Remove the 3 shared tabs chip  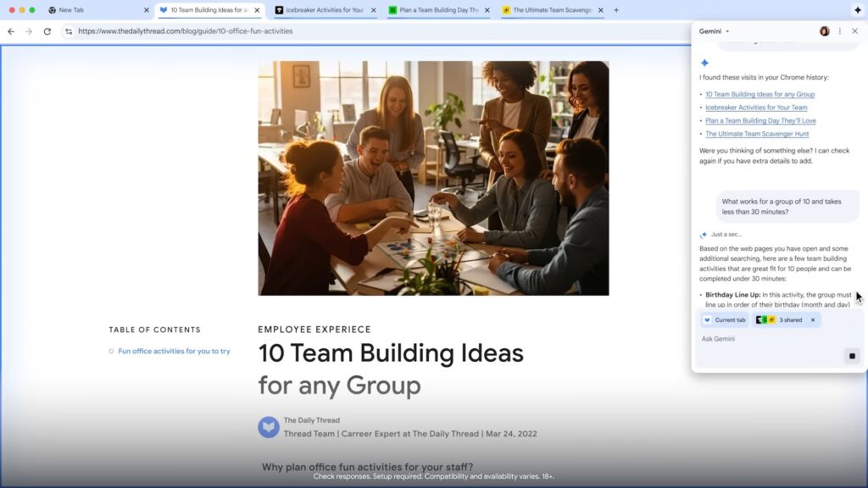(812, 319)
